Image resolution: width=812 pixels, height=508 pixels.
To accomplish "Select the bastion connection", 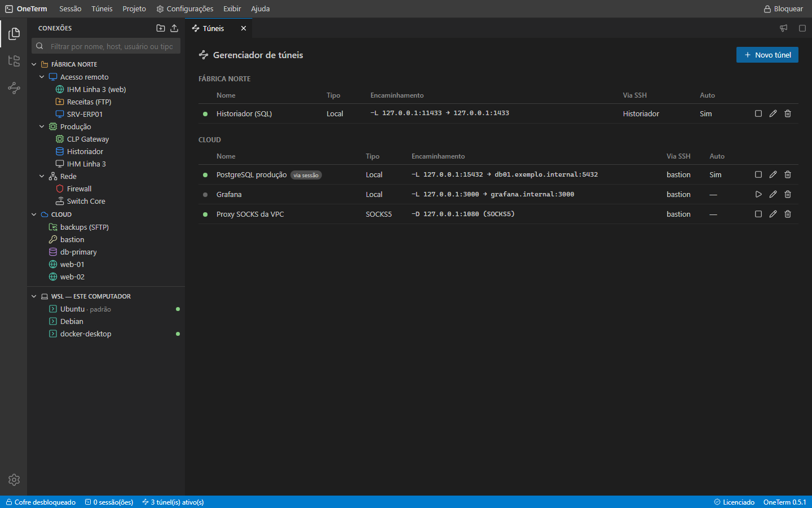I will click(x=106, y=239).
